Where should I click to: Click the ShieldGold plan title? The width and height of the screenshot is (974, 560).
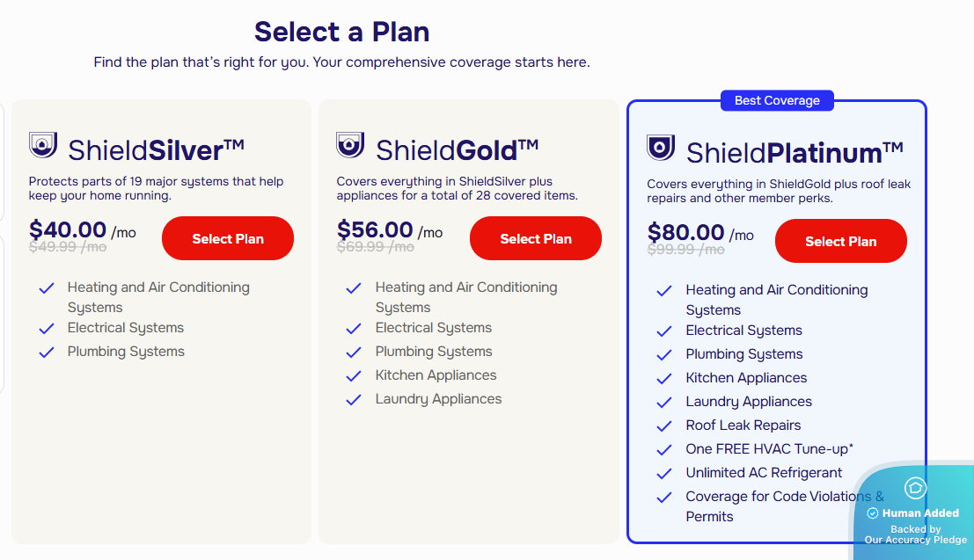(x=457, y=149)
